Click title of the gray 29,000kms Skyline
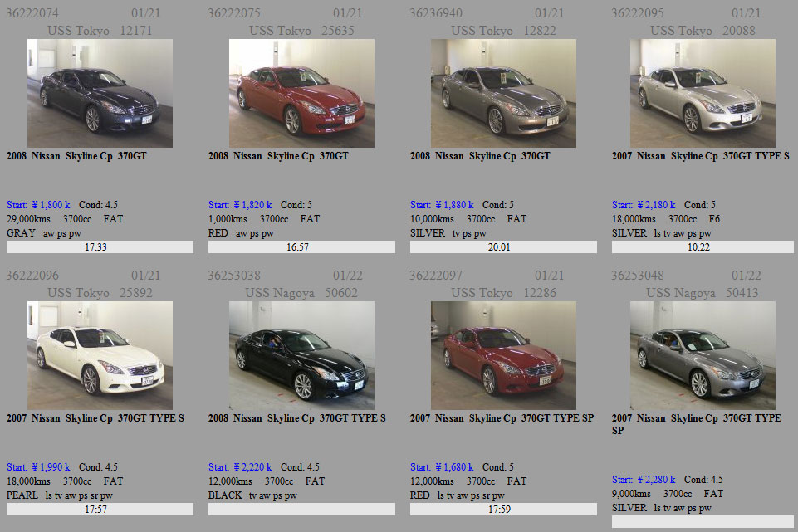 coord(76,156)
